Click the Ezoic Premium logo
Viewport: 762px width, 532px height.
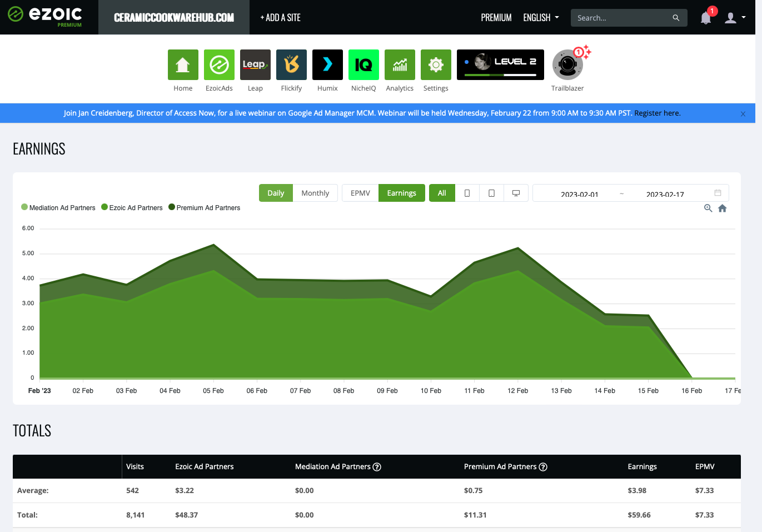(x=45, y=17)
